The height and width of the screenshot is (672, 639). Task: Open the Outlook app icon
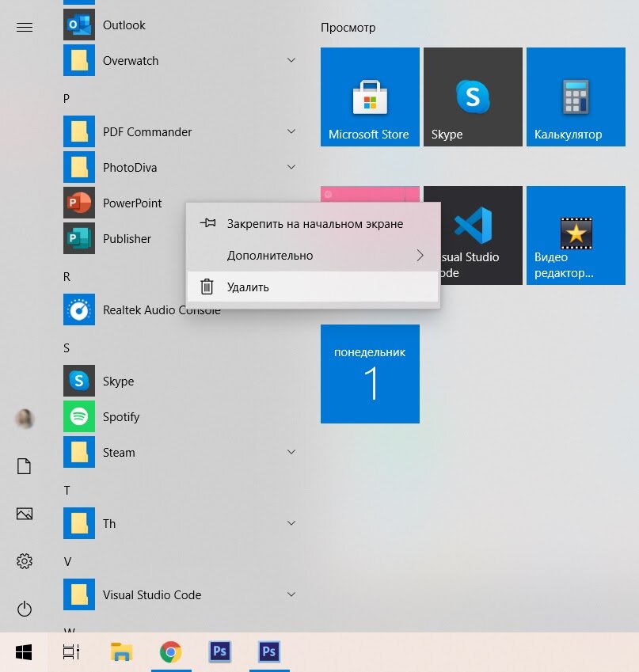click(79, 25)
